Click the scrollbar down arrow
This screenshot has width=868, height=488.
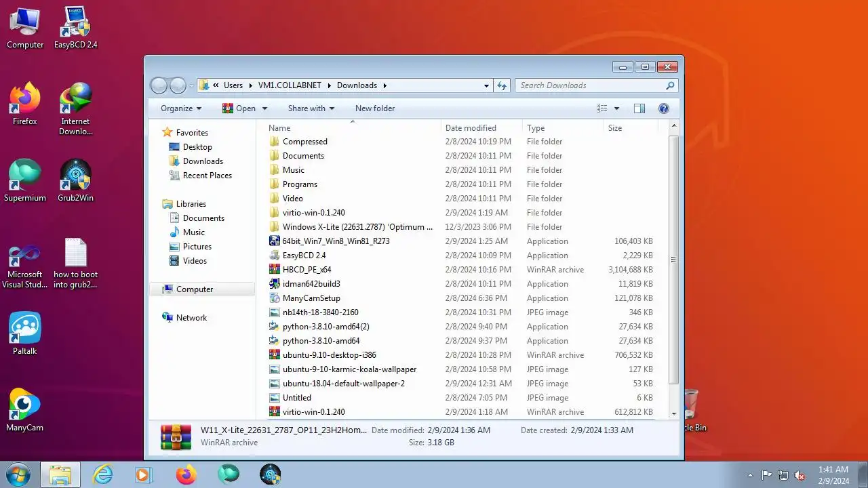[x=673, y=413]
